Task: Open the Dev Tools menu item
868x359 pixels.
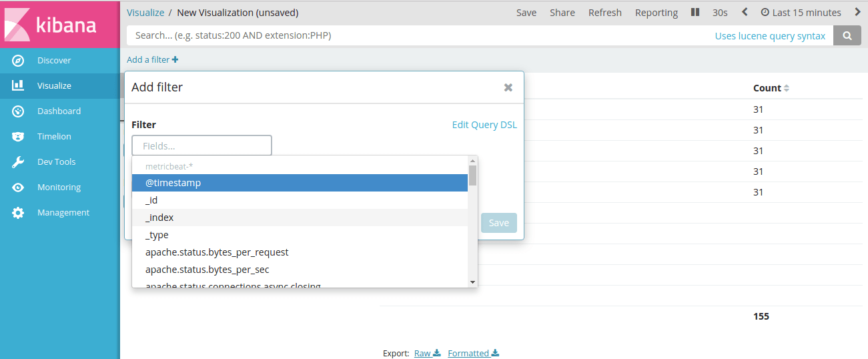Action: pos(59,162)
